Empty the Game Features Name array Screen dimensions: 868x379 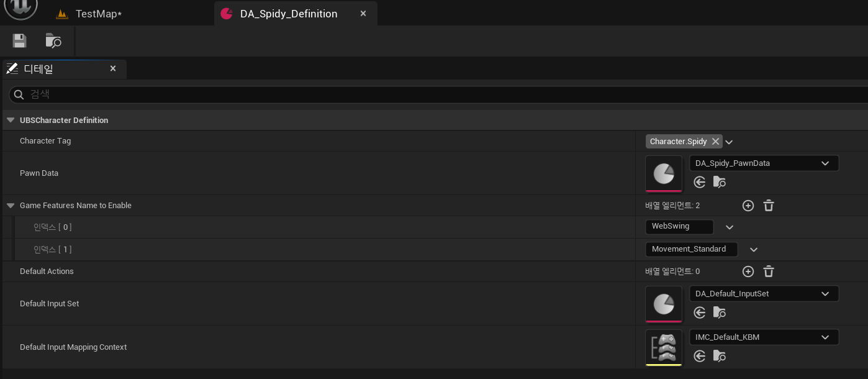coord(769,206)
